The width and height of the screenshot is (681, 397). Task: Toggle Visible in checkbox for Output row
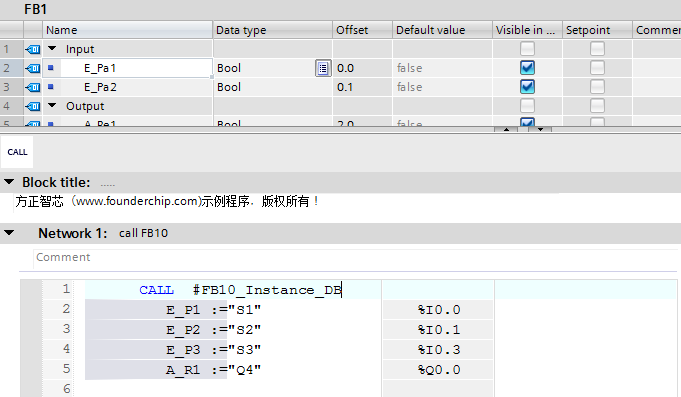pos(527,106)
